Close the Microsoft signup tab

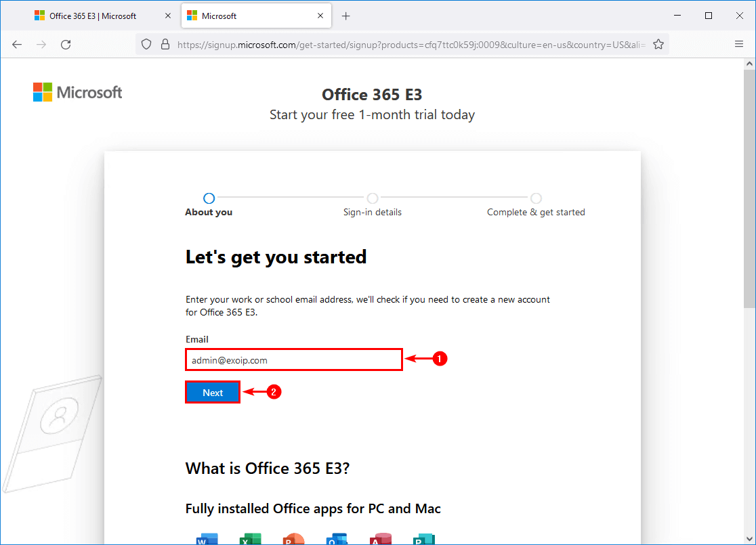click(320, 16)
